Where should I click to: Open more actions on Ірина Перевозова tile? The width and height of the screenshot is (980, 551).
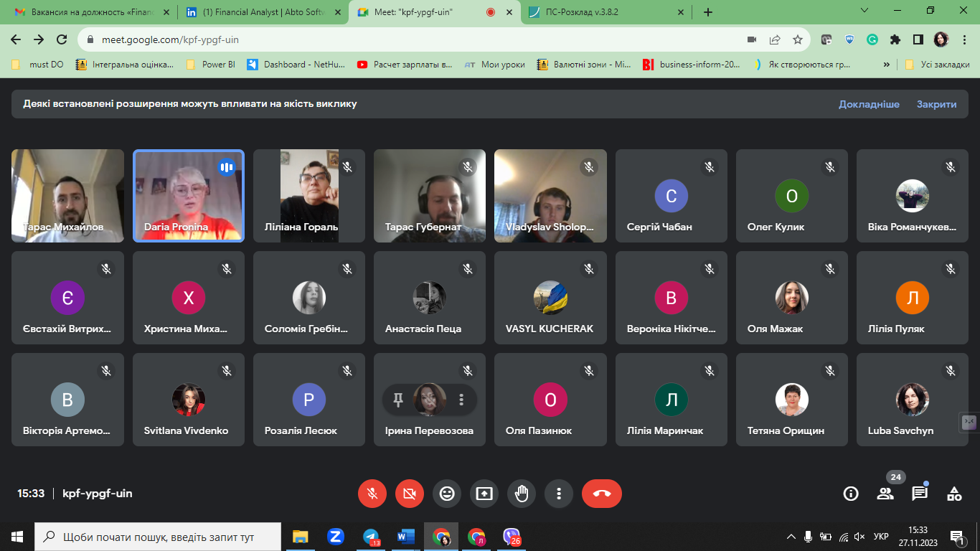[461, 400]
